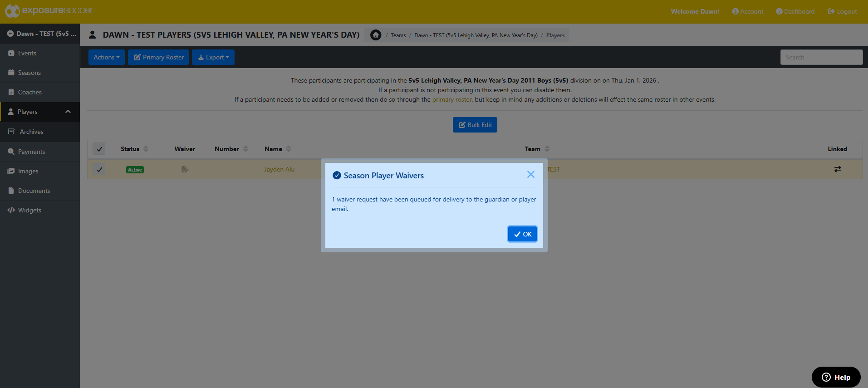Open player Jayden Alu

coord(280,169)
